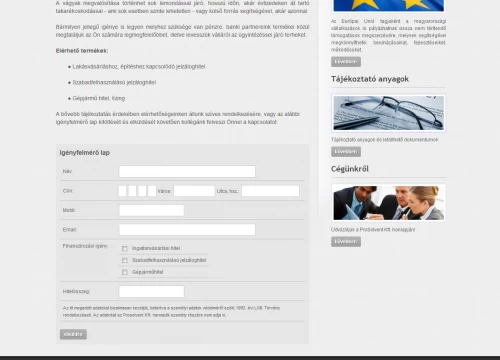Click the third postal code digit box

(x=142, y=191)
